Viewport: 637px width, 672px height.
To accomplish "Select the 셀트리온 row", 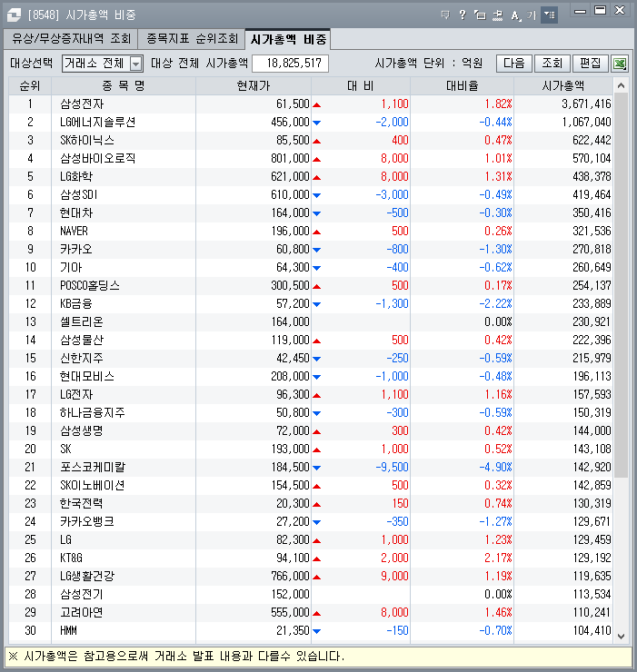I will (x=311, y=321).
